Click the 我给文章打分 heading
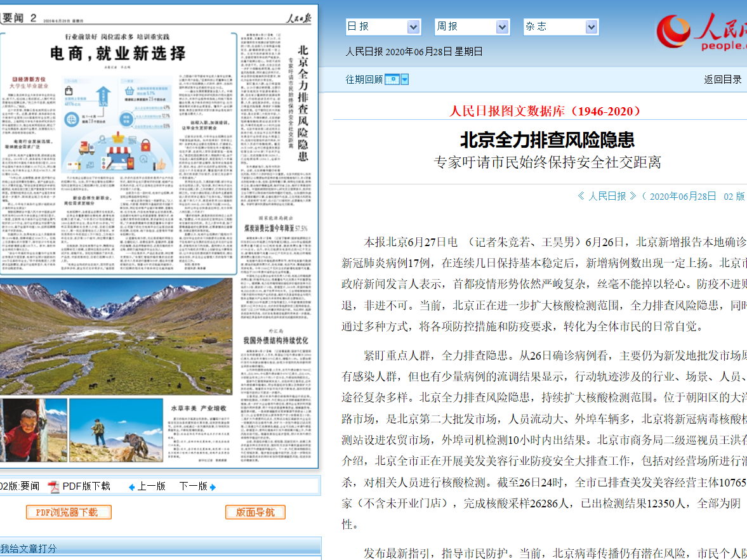747x560 pixels. (28, 549)
